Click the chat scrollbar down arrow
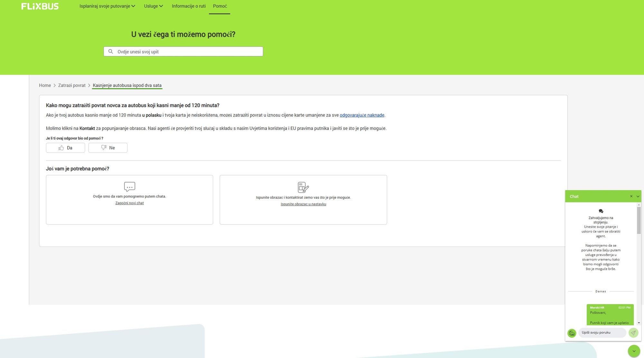Screen dimensions: 644x358 pyautogui.click(x=639, y=323)
